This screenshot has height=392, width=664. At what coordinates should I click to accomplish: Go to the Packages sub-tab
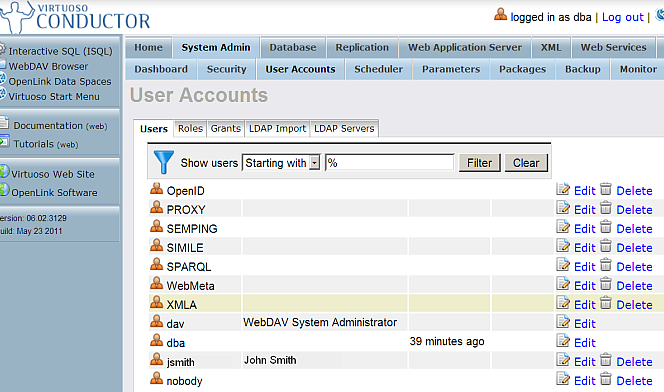[523, 69]
